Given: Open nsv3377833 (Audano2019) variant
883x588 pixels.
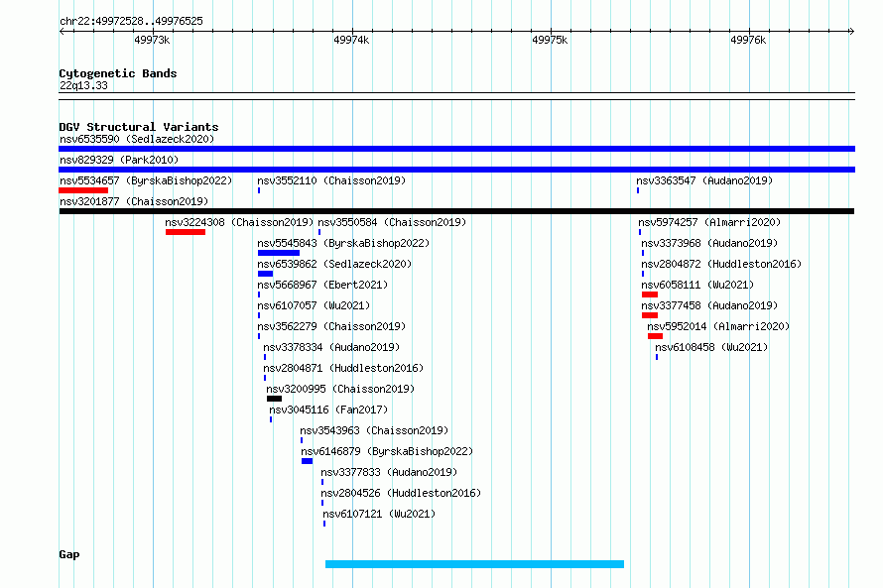Looking at the screenshot, I should [389, 472].
